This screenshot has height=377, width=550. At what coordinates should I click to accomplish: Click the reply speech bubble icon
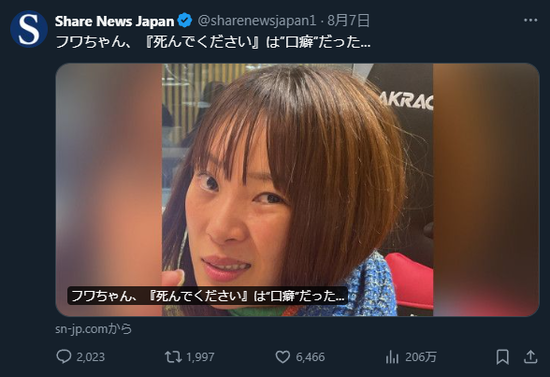pos(64,357)
